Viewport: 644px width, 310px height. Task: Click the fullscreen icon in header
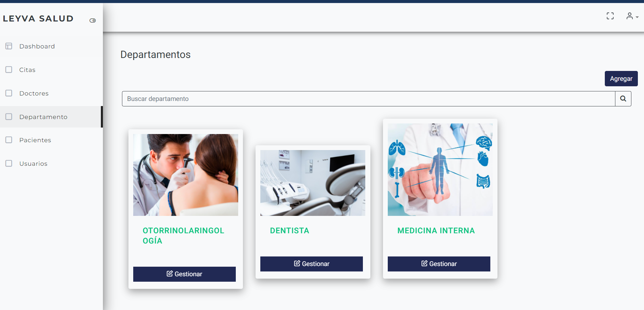point(610,16)
